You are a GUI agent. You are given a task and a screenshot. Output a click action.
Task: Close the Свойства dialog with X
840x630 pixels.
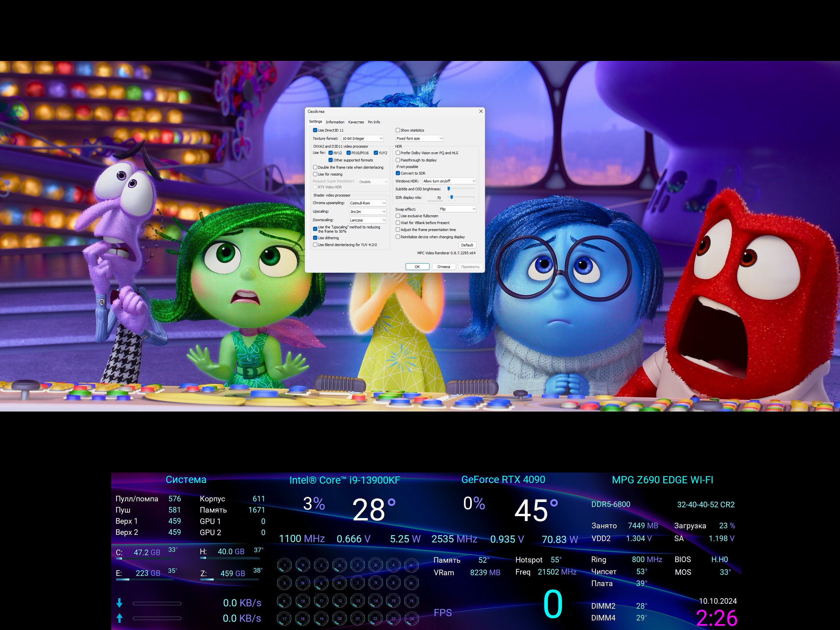(481, 111)
